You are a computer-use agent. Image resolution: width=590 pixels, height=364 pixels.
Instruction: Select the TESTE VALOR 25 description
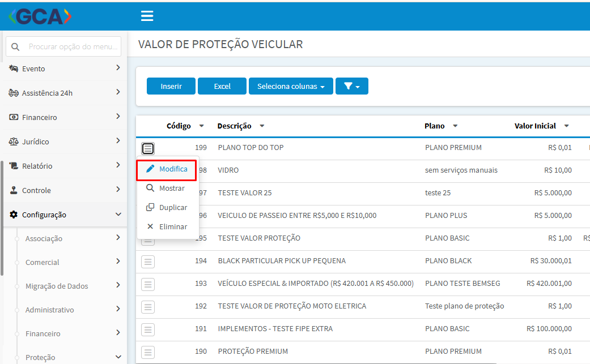click(245, 192)
